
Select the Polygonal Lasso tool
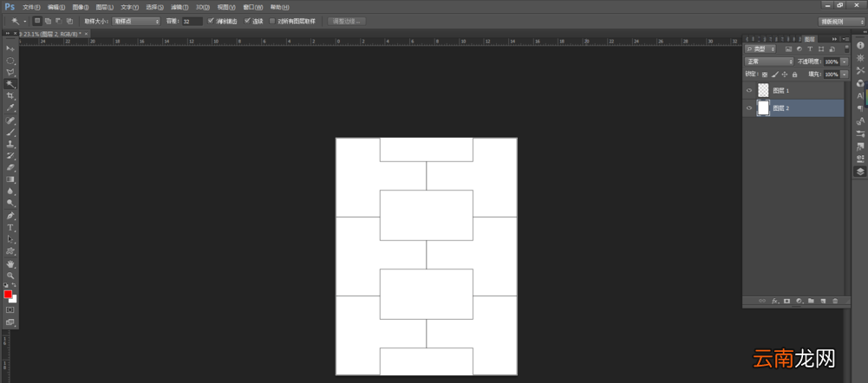pyautogui.click(x=10, y=73)
